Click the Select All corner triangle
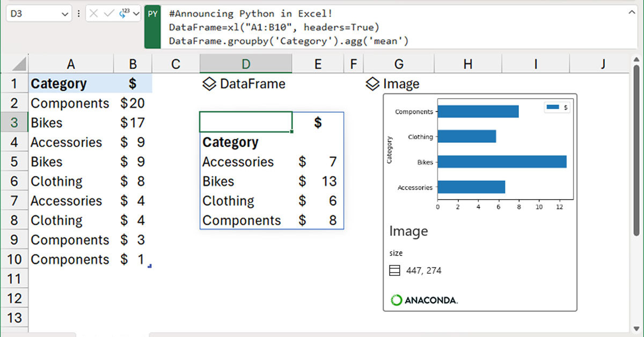Image resolution: width=644 pixels, height=337 pixels. click(19, 65)
